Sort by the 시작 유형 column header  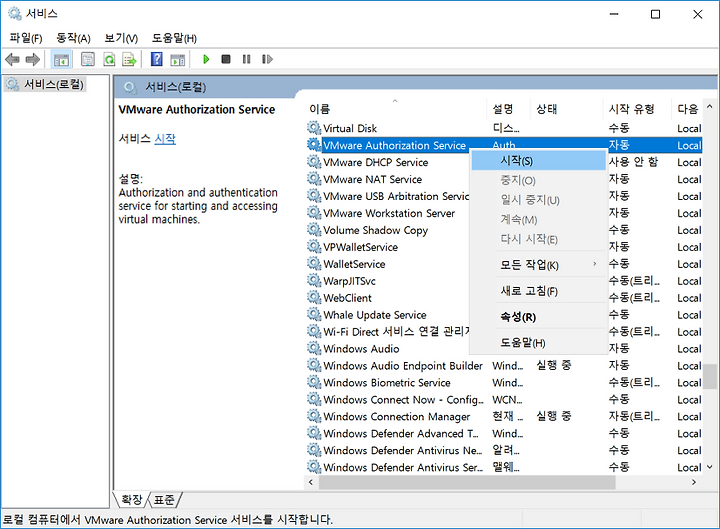[636, 109]
